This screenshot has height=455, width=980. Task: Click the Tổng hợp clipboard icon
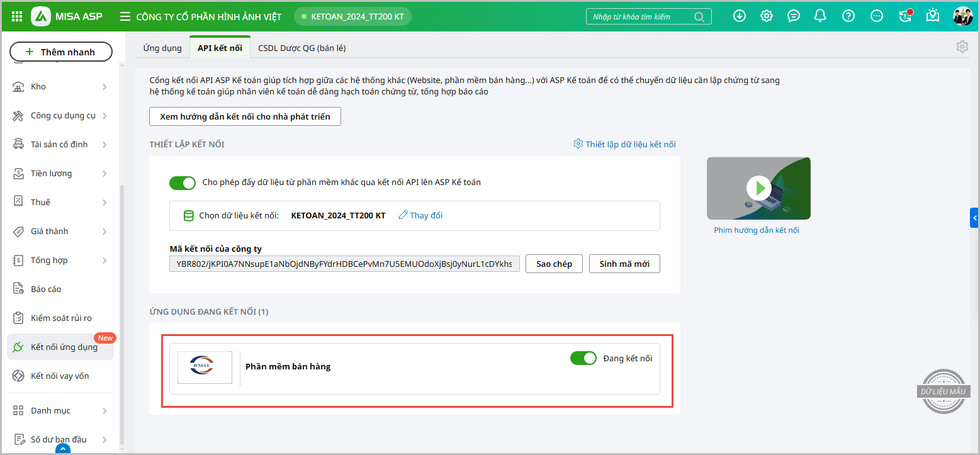click(19, 260)
